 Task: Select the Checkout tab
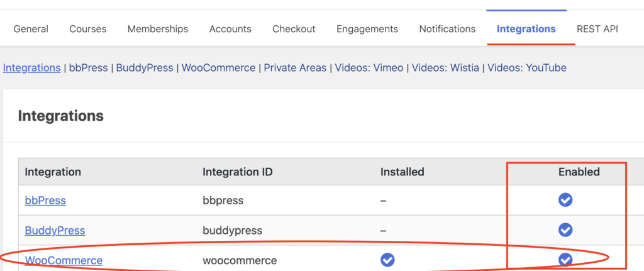coord(294,29)
